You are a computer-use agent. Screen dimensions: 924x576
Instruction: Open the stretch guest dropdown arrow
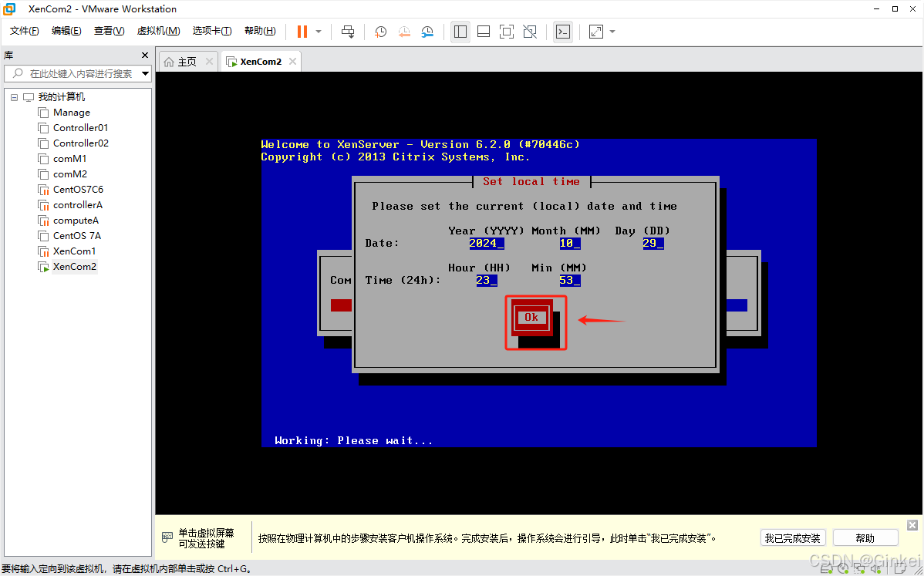tap(612, 31)
